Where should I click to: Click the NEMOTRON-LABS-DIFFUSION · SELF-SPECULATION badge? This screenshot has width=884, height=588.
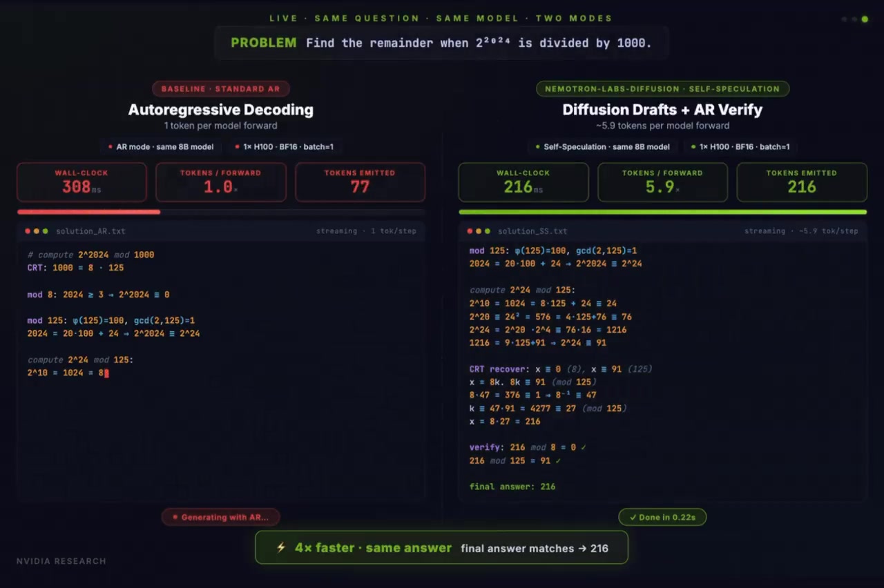pyautogui.click(x=662, y=89)
